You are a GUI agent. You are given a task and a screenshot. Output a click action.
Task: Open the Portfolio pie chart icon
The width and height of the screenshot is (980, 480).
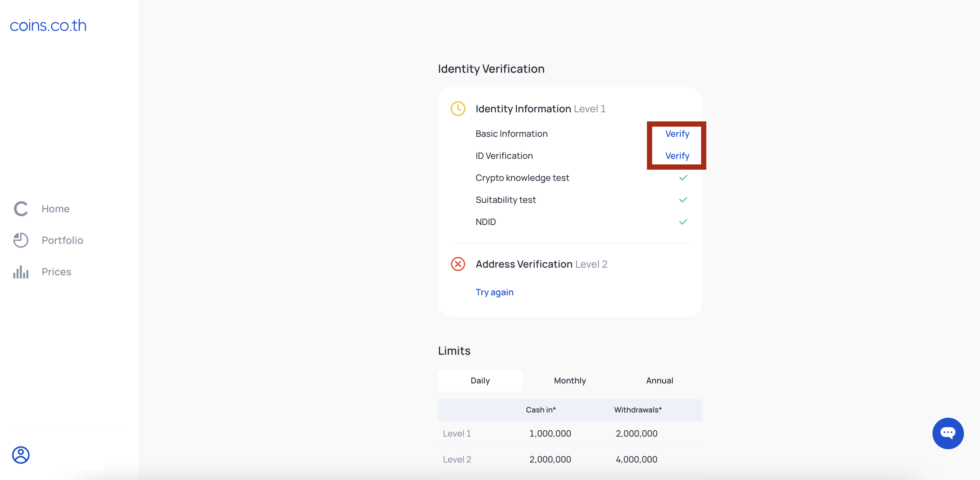(21, 240)
